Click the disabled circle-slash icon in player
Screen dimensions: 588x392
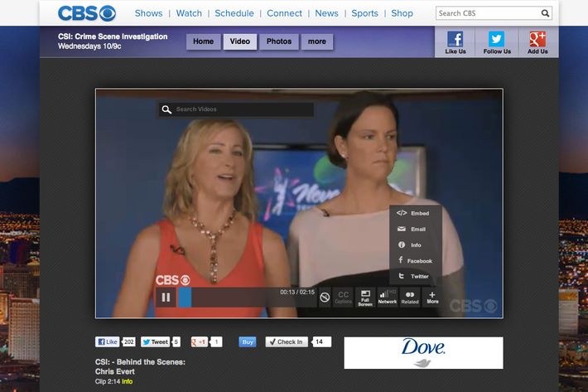point(325,298)
